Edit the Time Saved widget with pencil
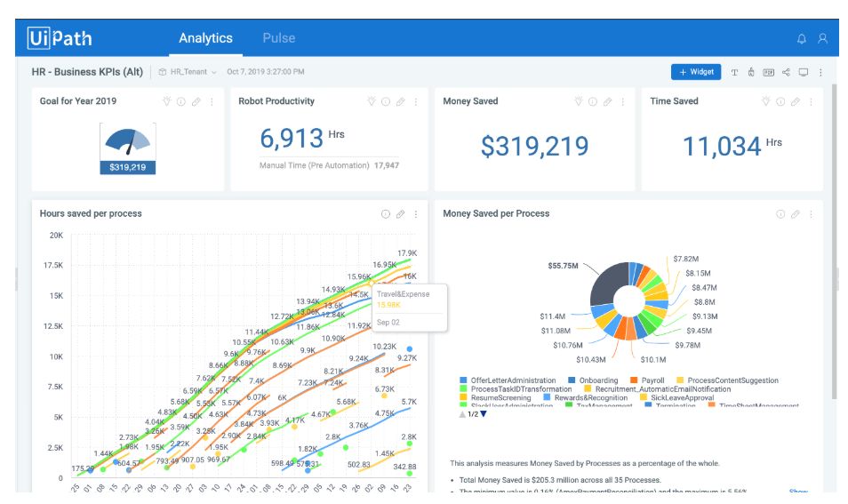Screen dimensions: 848x504 795,101
